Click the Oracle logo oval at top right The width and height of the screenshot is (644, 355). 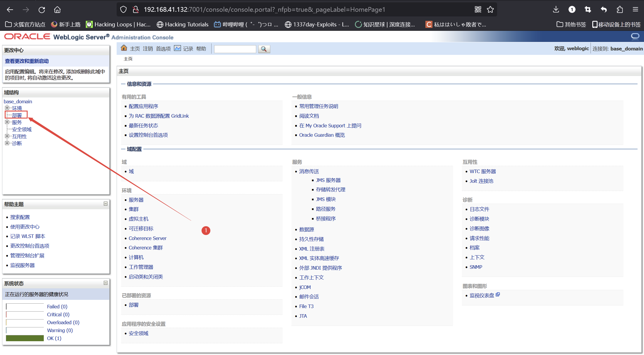[635, 36]
